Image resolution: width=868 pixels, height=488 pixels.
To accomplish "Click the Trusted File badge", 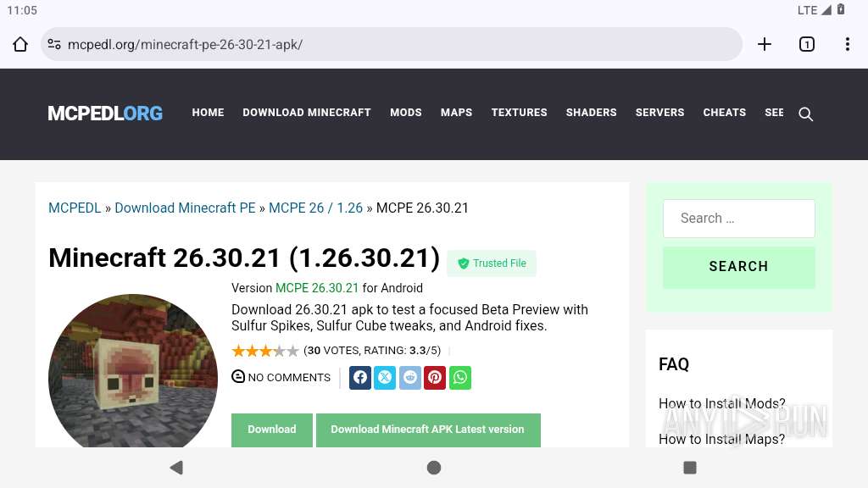I will point(492,263).
